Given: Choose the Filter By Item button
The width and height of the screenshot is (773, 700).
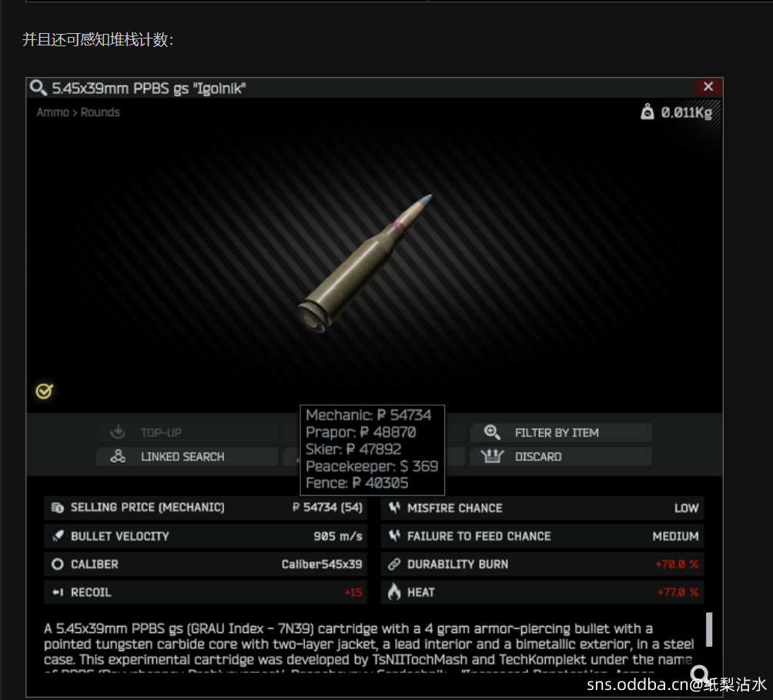Looking at the screenshot, I should [x=561, y=432].
